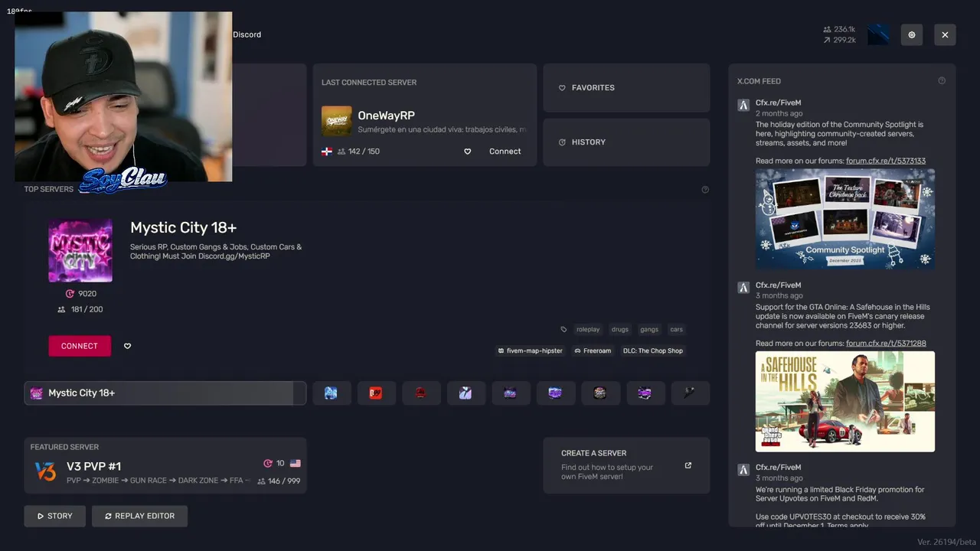
Task: Select the roleplay tag
Action: pyautogui.click(x=588, y=330)
